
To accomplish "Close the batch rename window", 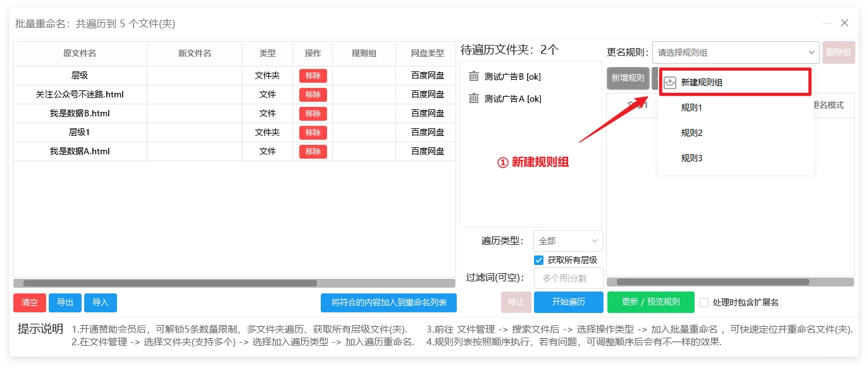I will click(x=845, y=23).
